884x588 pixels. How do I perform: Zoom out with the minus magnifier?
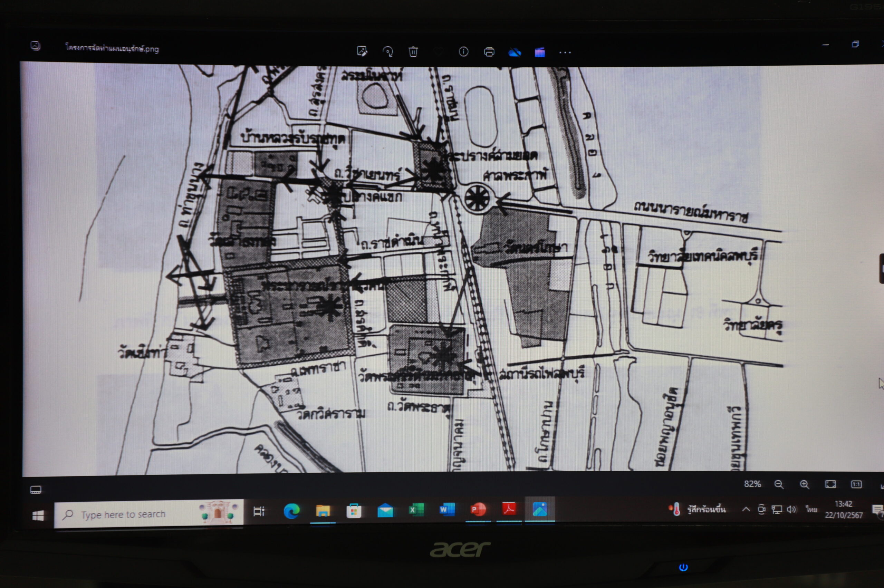pyautogui.click(x=779, y=484)
